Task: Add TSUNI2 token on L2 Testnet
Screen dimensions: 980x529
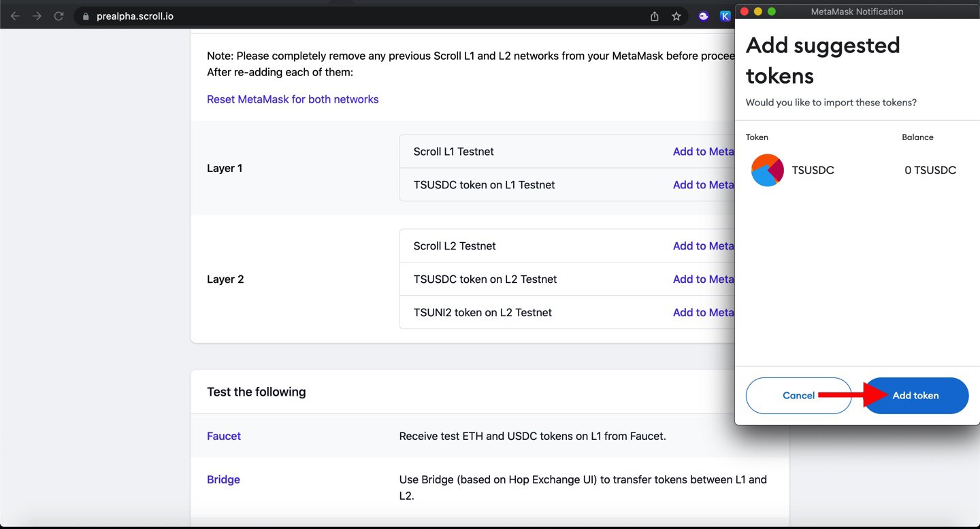Action: pos(704,313)
